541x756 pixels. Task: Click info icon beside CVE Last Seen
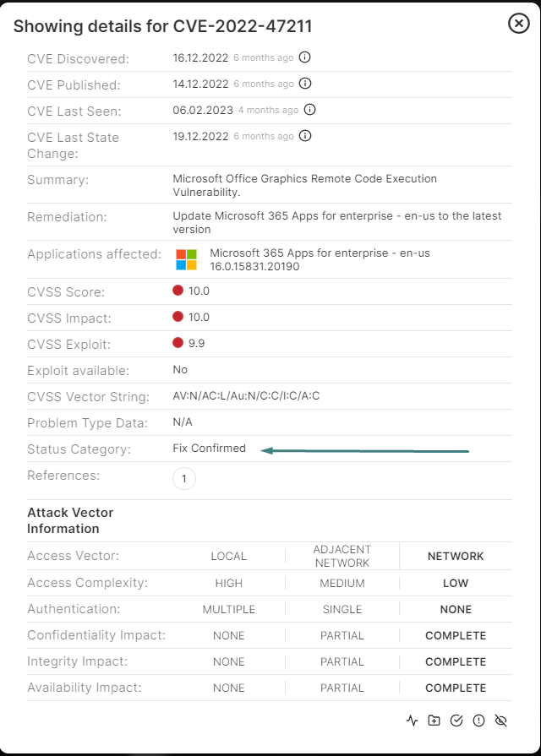coord(310,110)
